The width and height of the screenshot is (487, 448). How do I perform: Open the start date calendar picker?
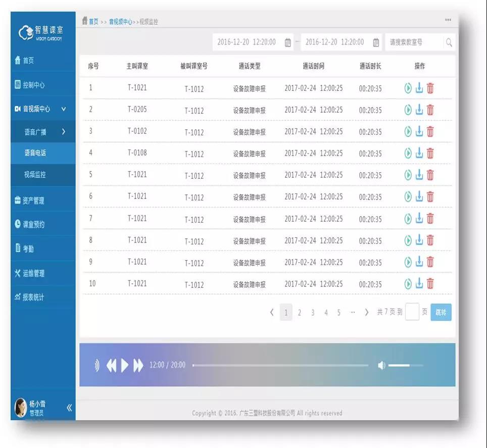[287, 42]
